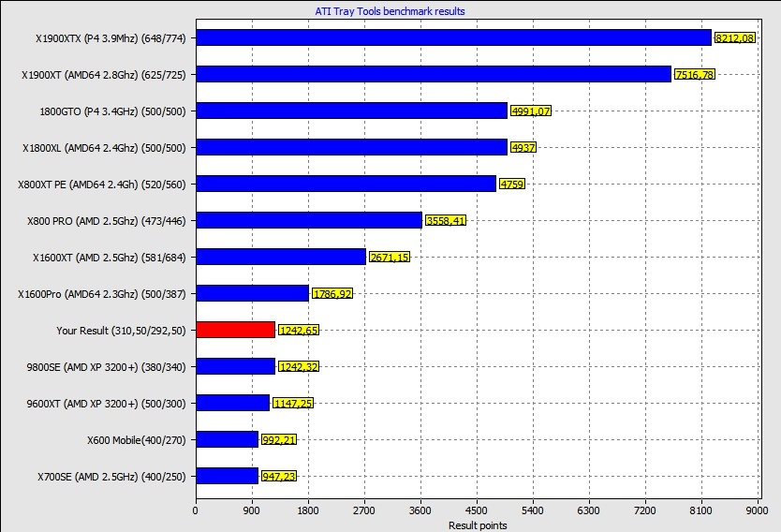Click the blue bar for X600 Mobile

click(x=228, y=439)
